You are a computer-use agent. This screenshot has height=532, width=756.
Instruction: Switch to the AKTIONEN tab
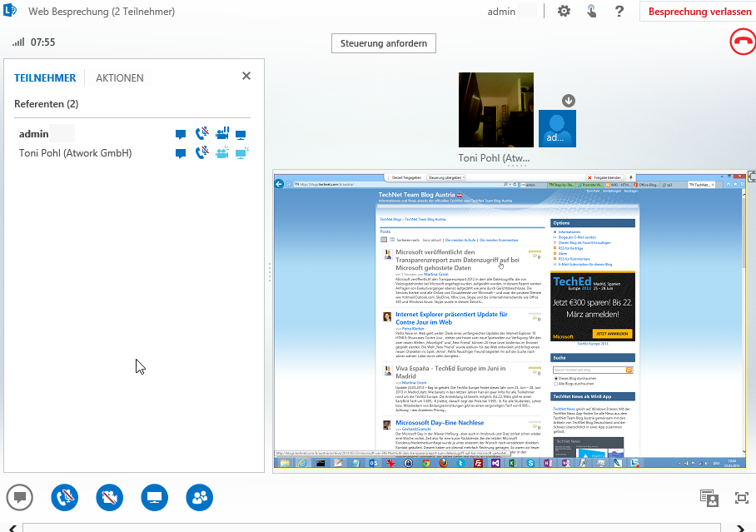(120, 78)
